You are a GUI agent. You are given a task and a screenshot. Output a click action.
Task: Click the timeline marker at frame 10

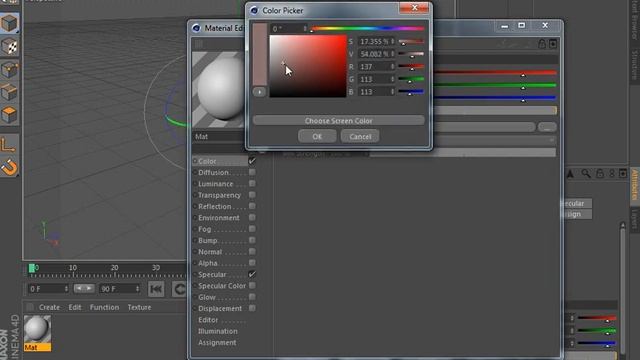coord(73,268)
